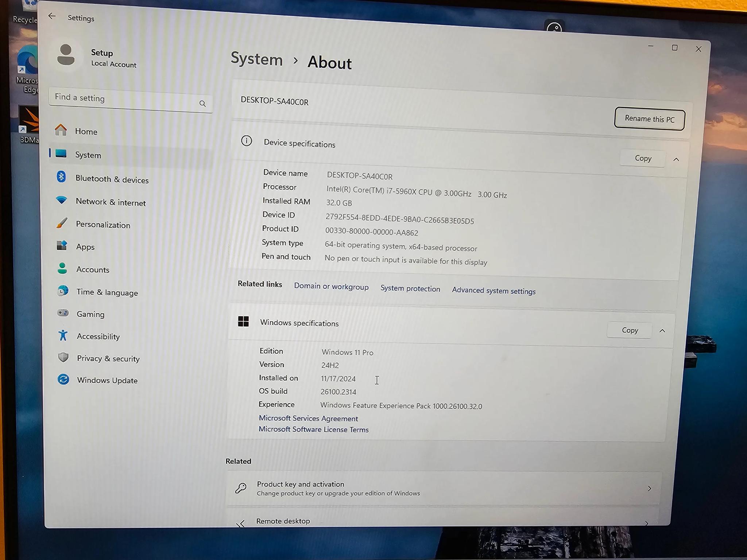The height and width of the screenshot is (560, 747).
Task: Select the Version 24H2 value
Action: point(330,365)
